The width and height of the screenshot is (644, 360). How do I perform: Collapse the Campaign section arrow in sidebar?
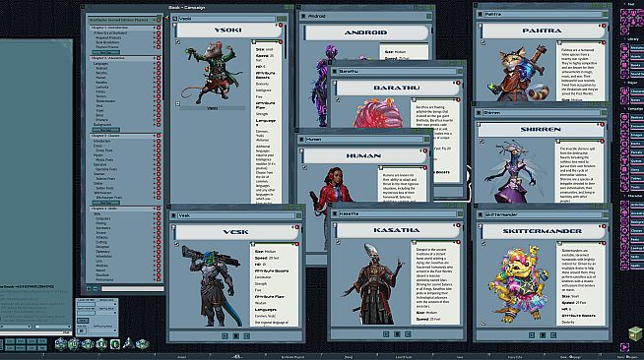click(624, 109)
